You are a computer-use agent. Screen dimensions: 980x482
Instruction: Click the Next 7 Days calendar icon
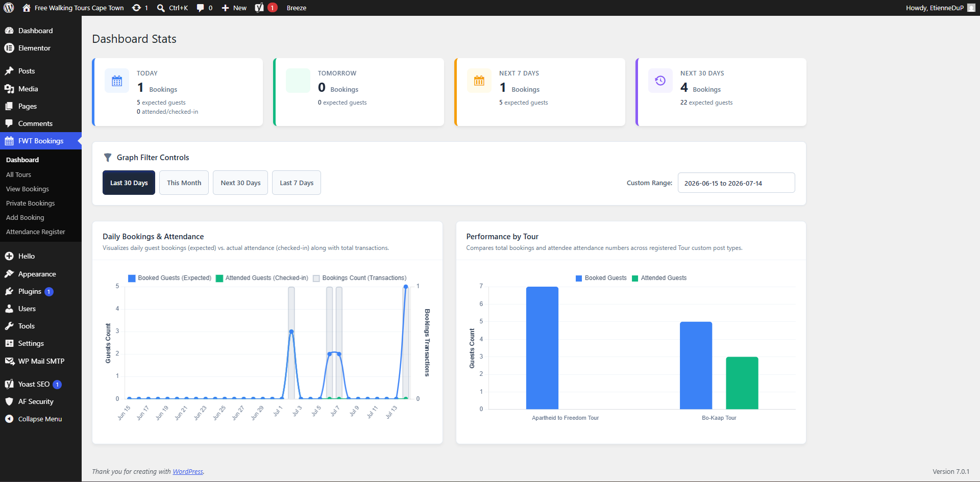479,81
